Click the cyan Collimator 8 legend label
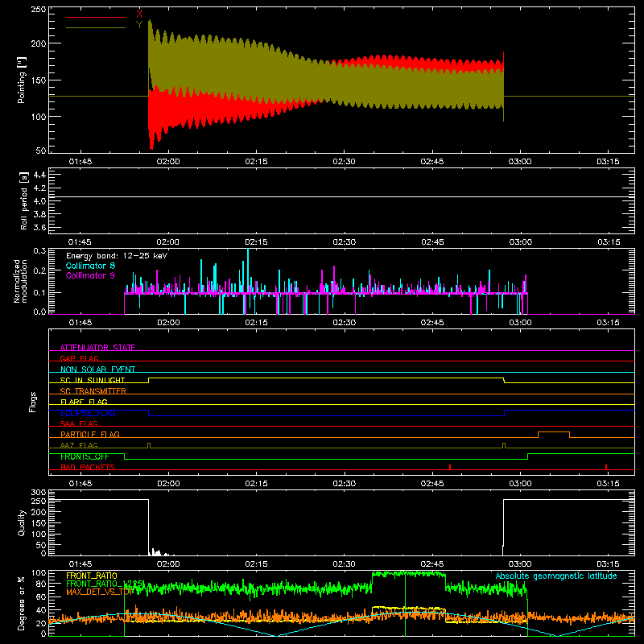This screenshot has height=644, width=644. tap(90, 266)
